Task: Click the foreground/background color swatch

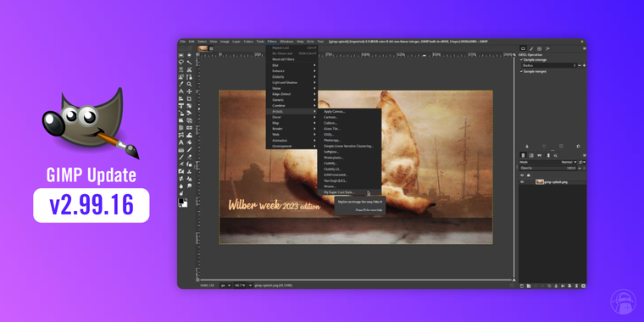Action: coord(183,203)
